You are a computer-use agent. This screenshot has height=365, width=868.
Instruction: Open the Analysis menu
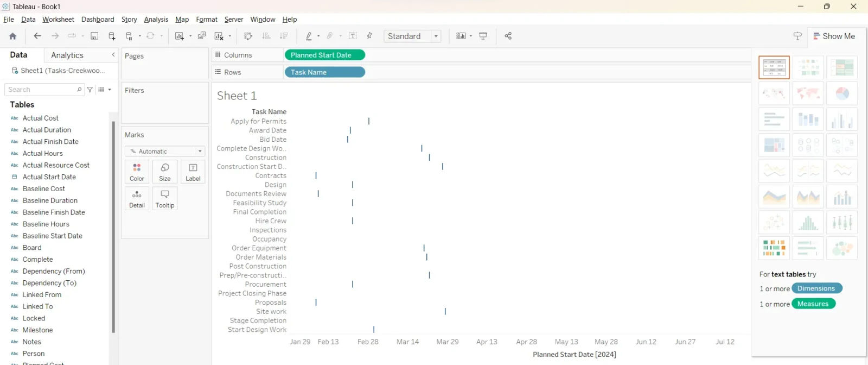[x=156, y=20]
